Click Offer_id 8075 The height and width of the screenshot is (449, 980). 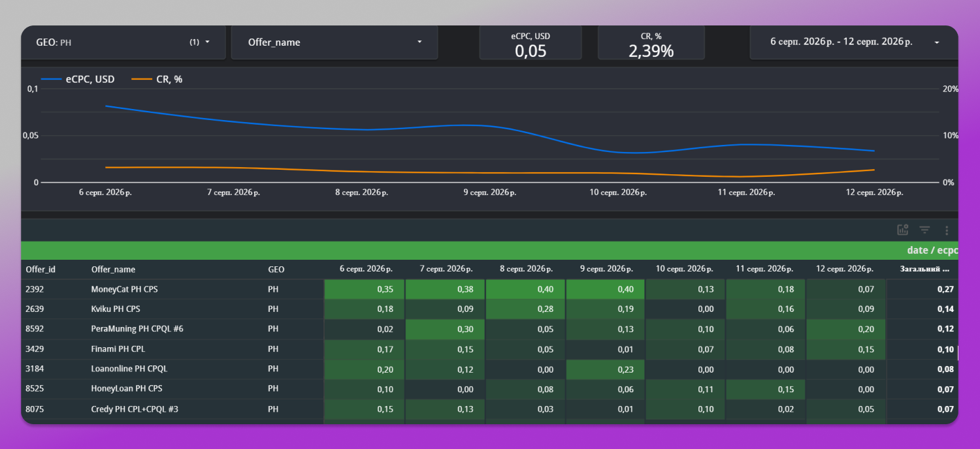point(35,409)
